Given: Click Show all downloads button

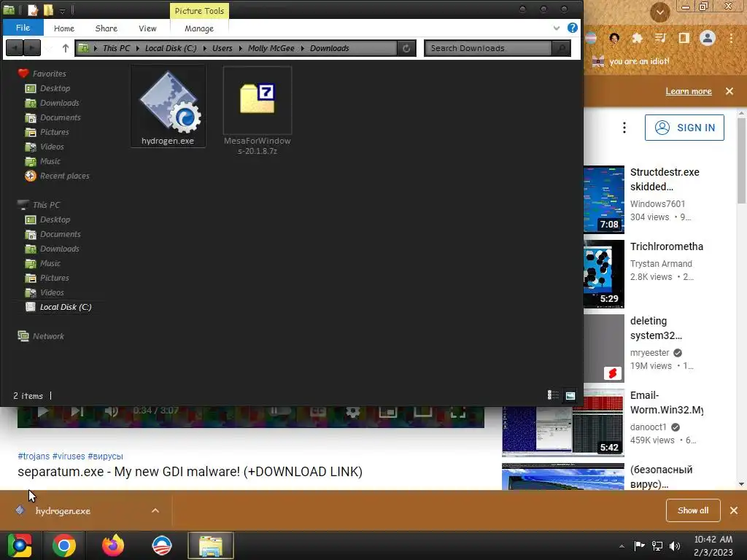Looking at the screenshot, I should click(x=693, y=510).
